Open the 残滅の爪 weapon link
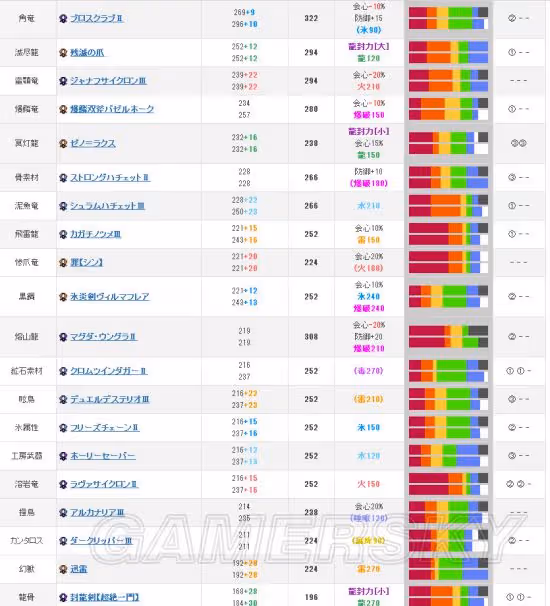Viewport: 550px width, 606px height. click(87, 53)
